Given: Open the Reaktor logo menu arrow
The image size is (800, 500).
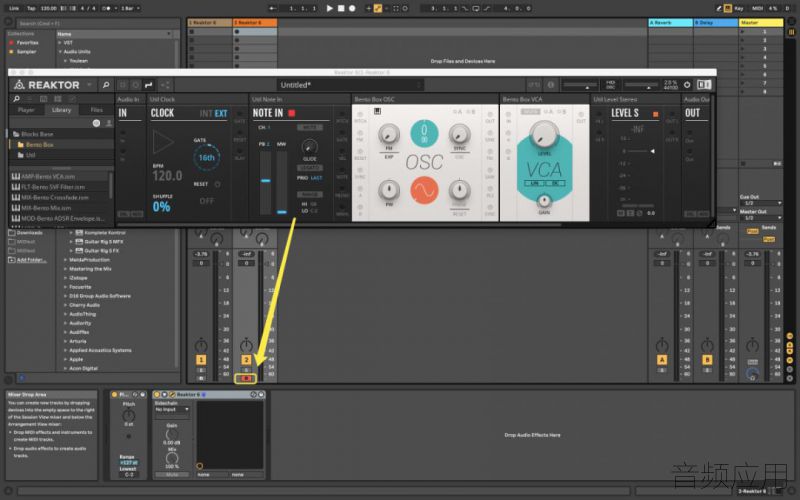Looking at the screenshot, I should (89, 85).
